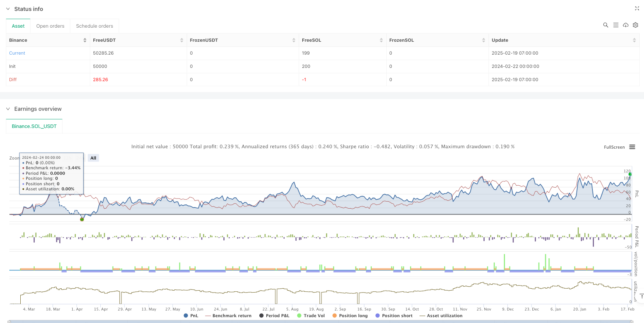Click the search icon above the asset table
The image size is (644, 323).
point(605,25)
